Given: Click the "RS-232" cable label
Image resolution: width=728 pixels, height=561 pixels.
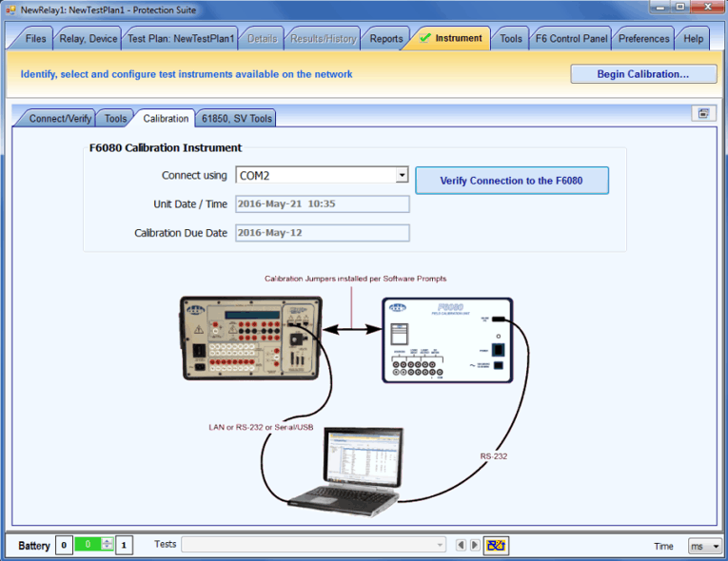Looking at the screenshot, I should 494,456.
